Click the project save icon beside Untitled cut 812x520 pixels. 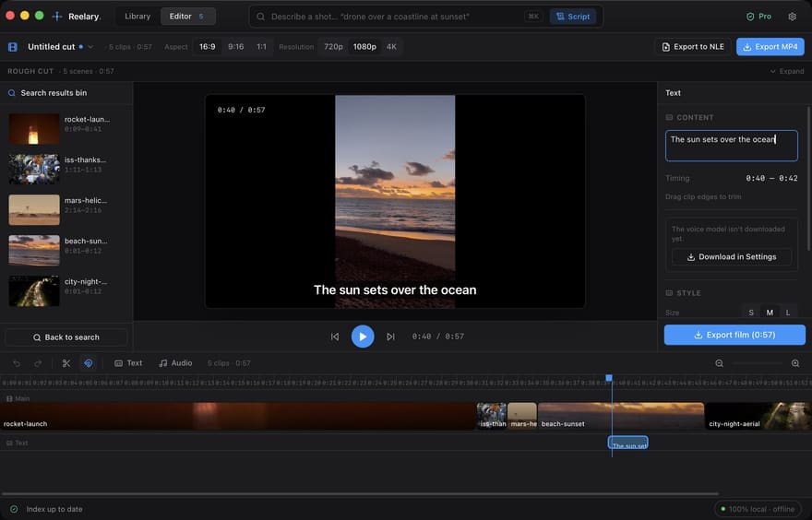click(13, 47)
